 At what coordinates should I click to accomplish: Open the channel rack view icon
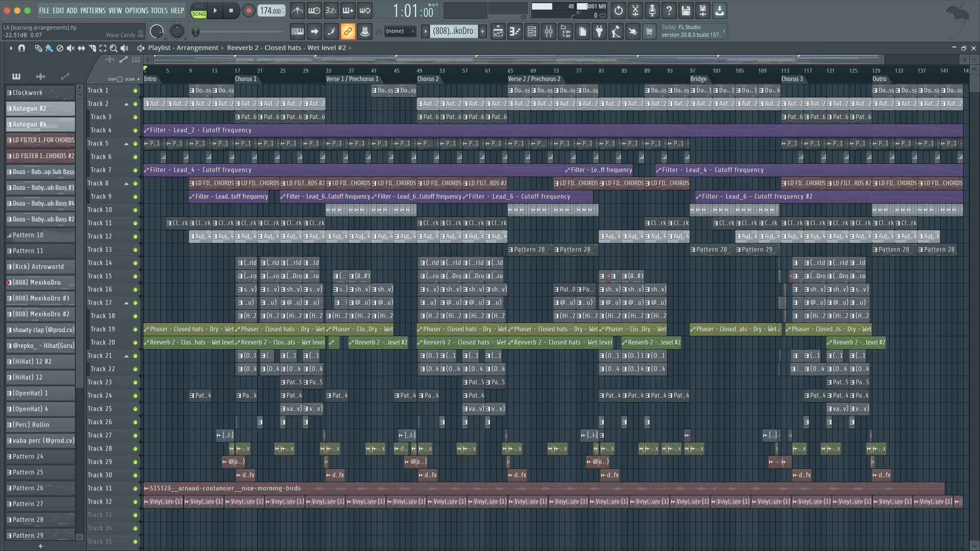click(532, 32)
